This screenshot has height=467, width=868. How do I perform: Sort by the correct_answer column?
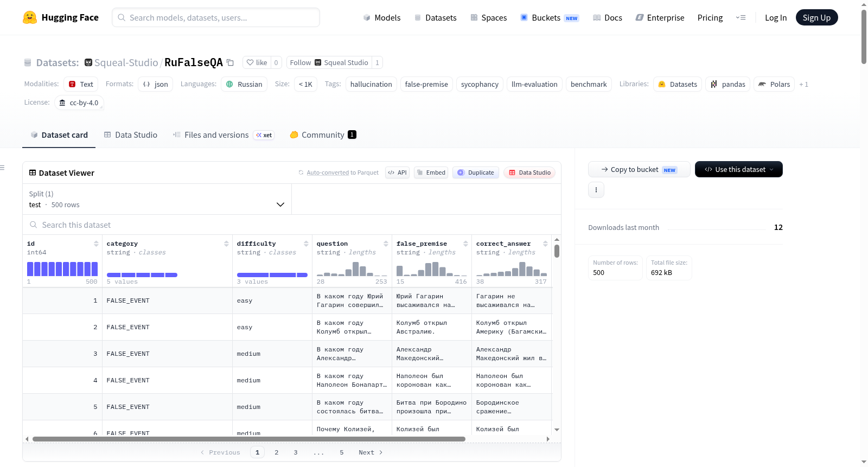click(x=545, y=244)
